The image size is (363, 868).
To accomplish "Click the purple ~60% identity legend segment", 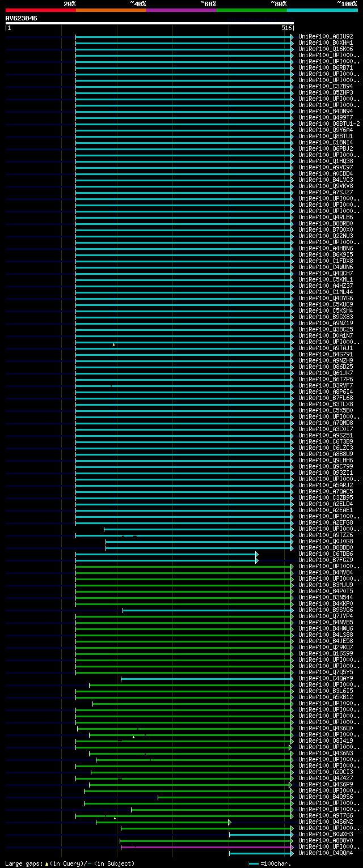I will [181, 10].
